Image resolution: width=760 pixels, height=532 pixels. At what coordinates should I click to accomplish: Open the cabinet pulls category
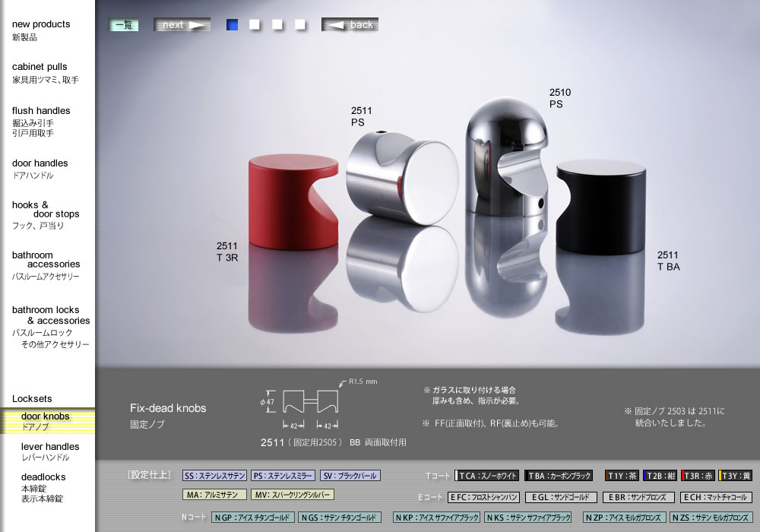45,73
